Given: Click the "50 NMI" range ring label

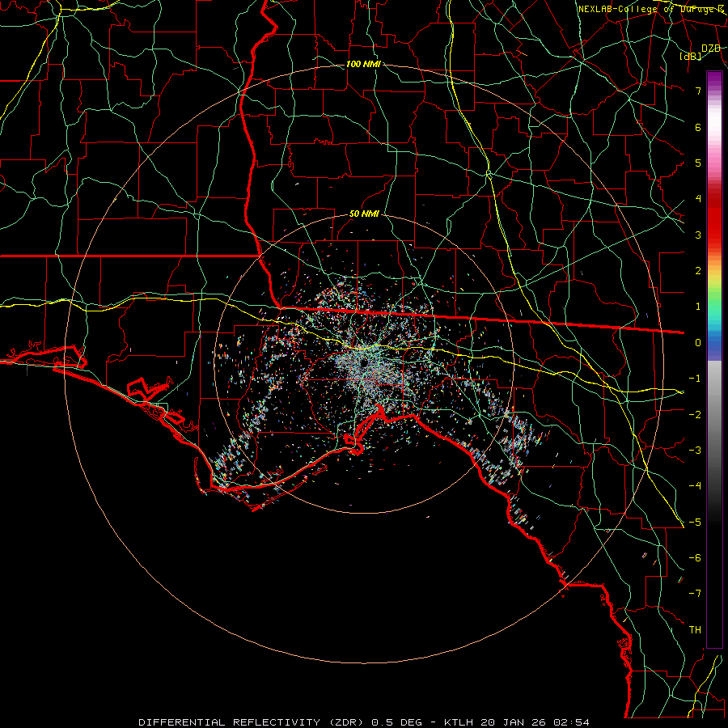Looking at the screenshot, I should pos(365,214).
